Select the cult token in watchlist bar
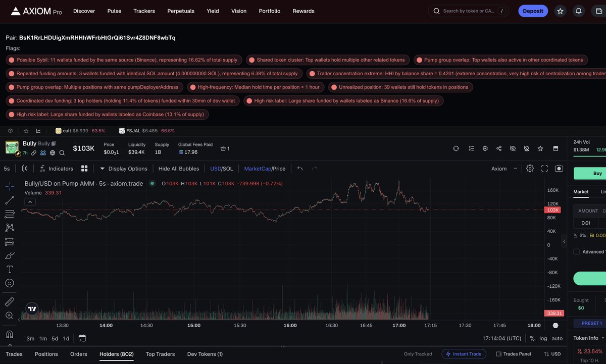 (x=81, y=131)
